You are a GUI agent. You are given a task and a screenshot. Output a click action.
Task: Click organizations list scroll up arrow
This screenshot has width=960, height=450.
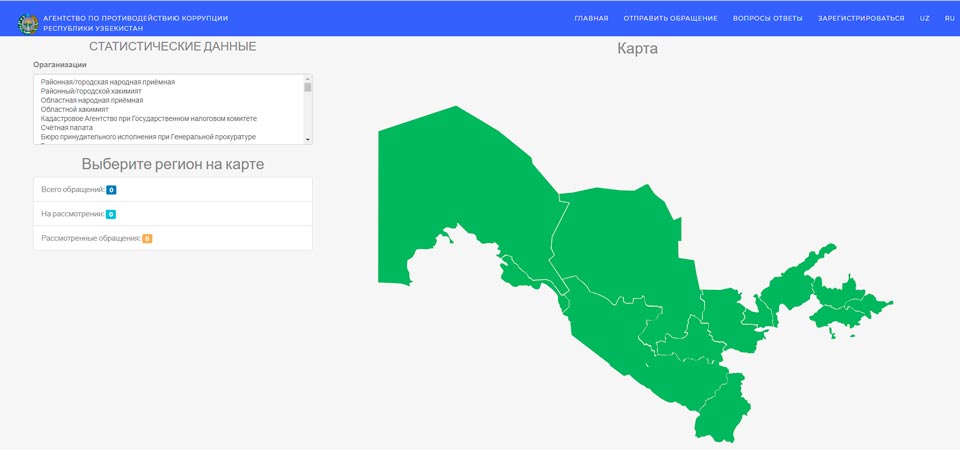click(x=308, y=78)
